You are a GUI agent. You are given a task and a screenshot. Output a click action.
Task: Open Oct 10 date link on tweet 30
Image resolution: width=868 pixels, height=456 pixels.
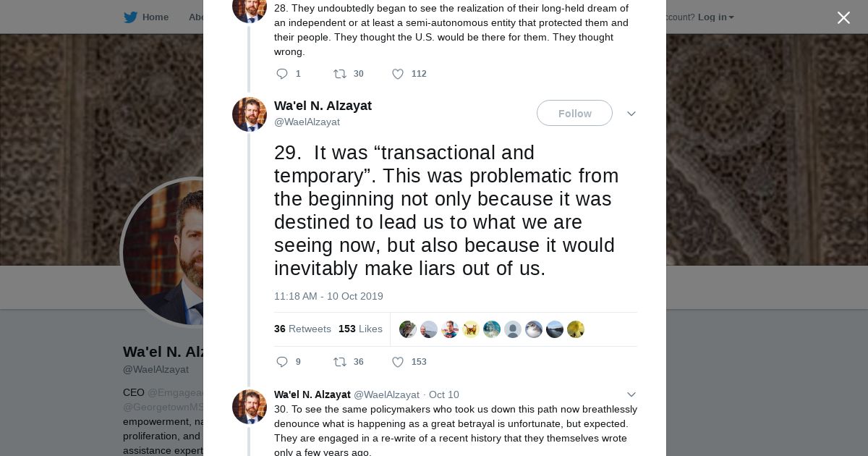[443, 394]
